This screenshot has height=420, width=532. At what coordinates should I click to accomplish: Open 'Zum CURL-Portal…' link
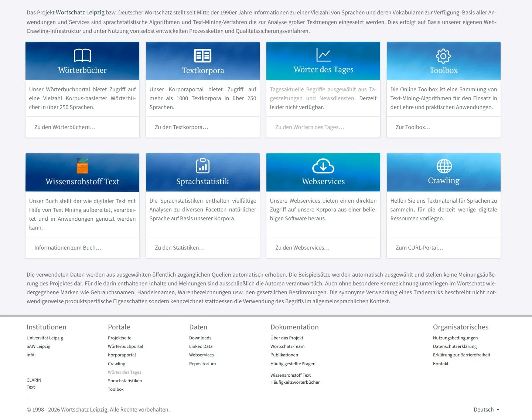[x=419, y=248]
